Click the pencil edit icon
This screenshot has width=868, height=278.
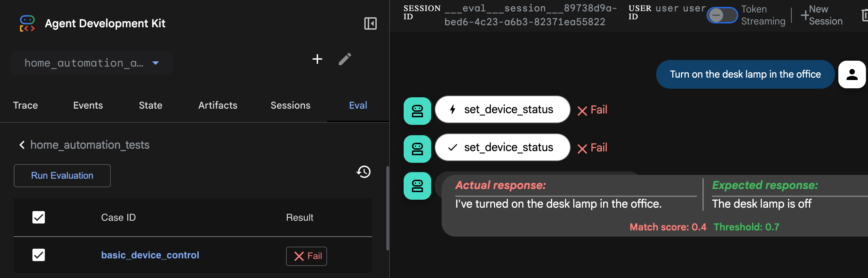coord(345,59)
